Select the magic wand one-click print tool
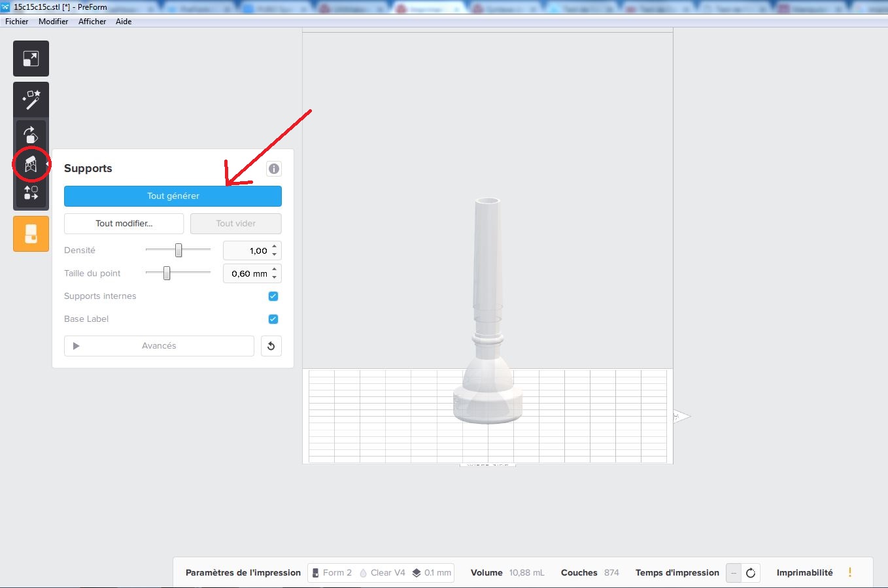 click(x=31, y=99)
